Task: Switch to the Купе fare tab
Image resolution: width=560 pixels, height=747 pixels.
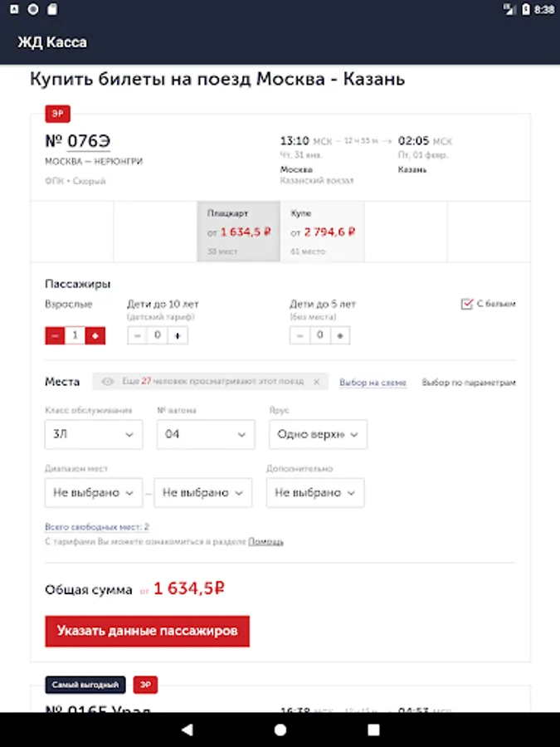Action: pyautogui.click(x=322, y=232)
